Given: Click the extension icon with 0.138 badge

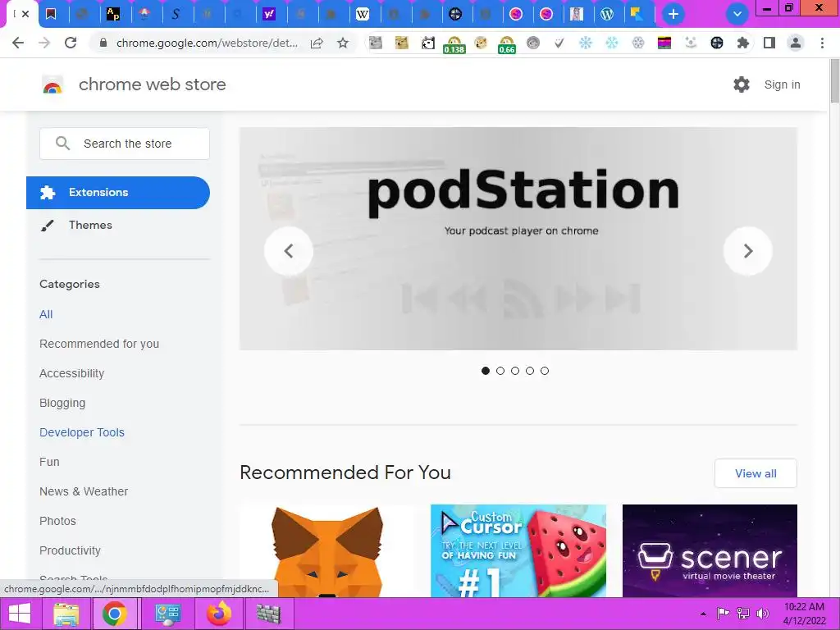Looking at the screenshot, I should [x=454, y=44].
